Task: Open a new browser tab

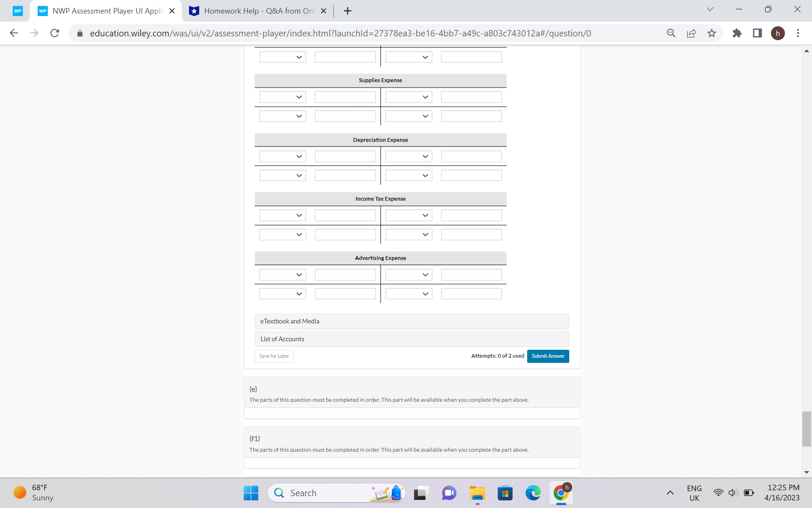Action: point(348,11)
